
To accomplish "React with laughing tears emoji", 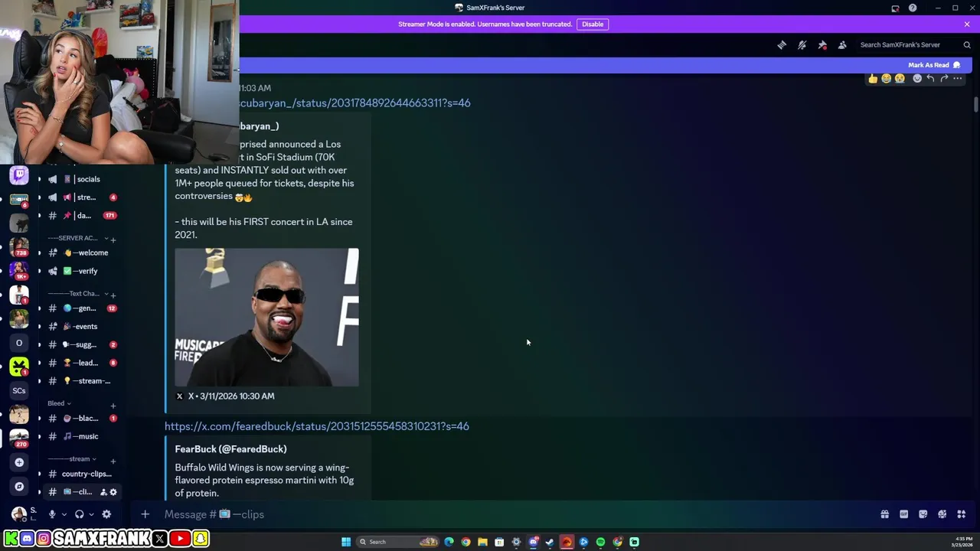I will [887, 78].
